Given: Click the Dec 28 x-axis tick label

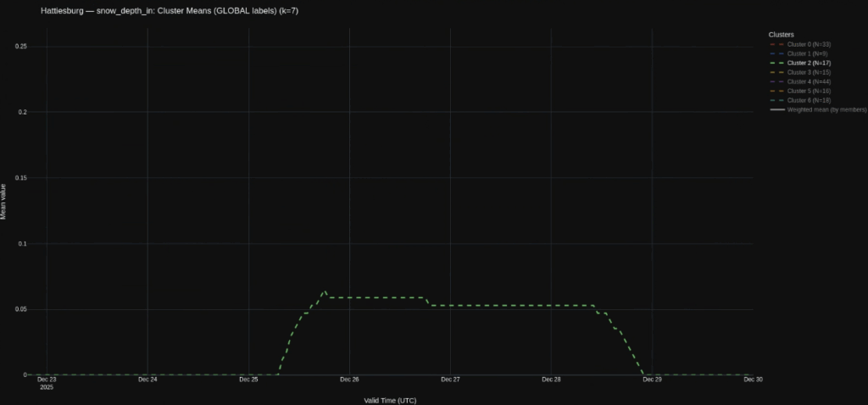Looking at the screenshot, I should click(551, 380).
